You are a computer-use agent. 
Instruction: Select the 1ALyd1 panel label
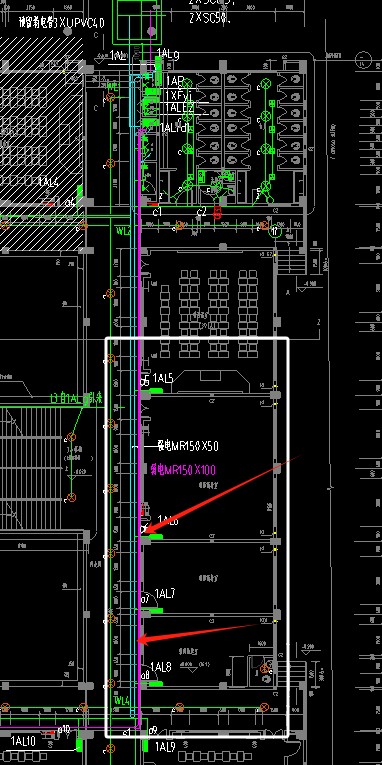click(x=175, y=128)
